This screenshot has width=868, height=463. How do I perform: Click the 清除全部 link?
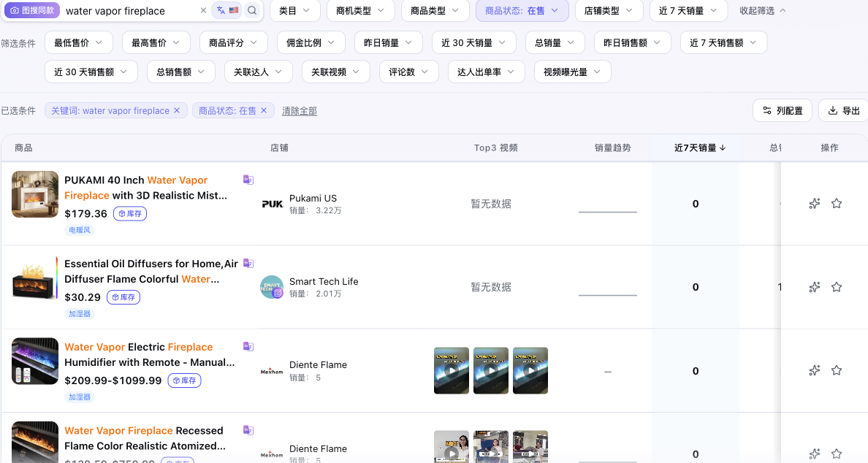300,111
